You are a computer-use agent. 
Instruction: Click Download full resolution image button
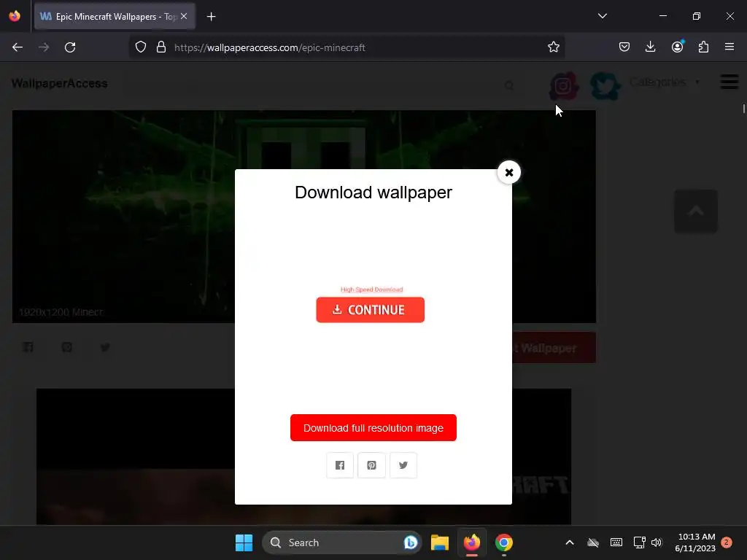click(373, 427)
